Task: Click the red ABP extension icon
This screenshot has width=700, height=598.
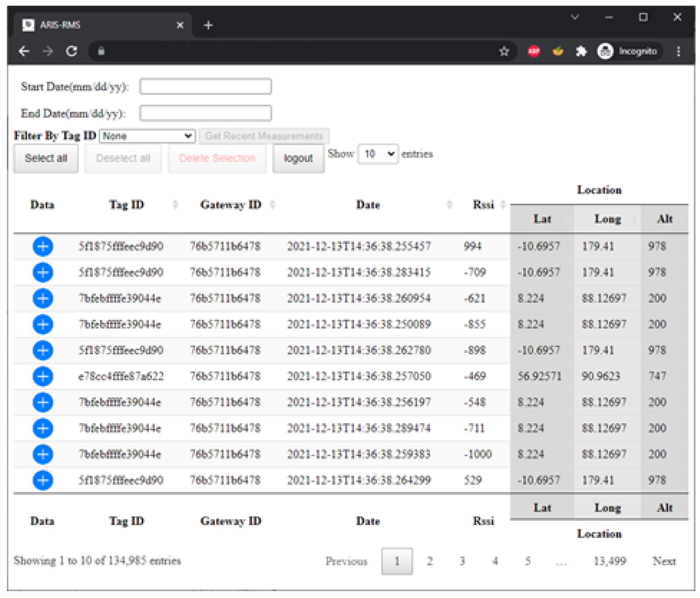Action: click(534, 51)
